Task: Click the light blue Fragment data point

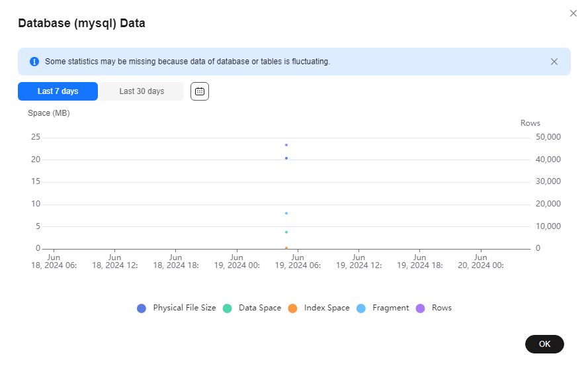Action: point(286,213)
